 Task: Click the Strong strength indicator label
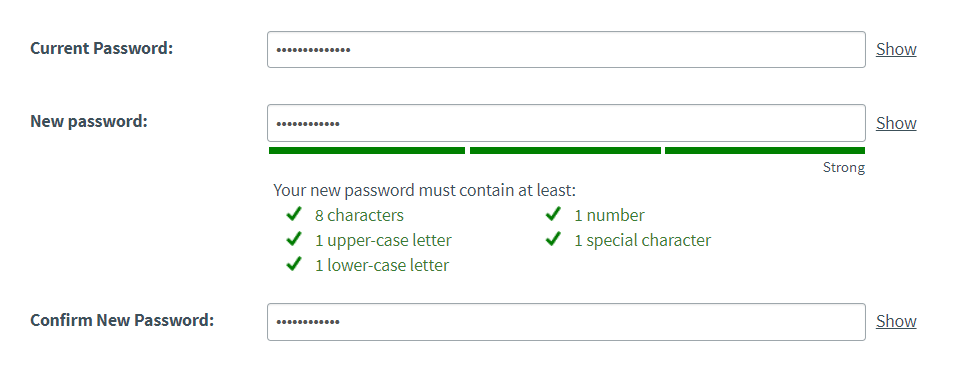tap(844, 167)
